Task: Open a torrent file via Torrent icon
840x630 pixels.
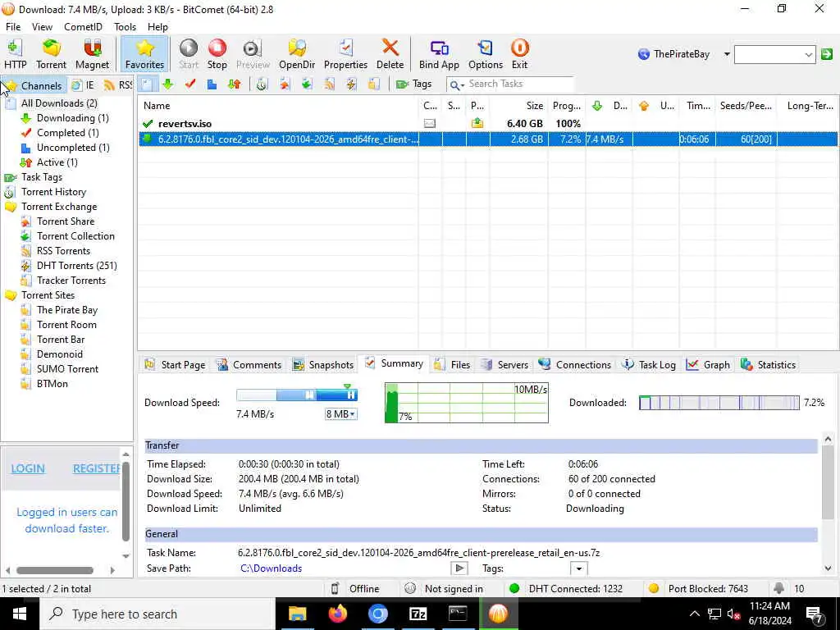Action: coord(52,54)
